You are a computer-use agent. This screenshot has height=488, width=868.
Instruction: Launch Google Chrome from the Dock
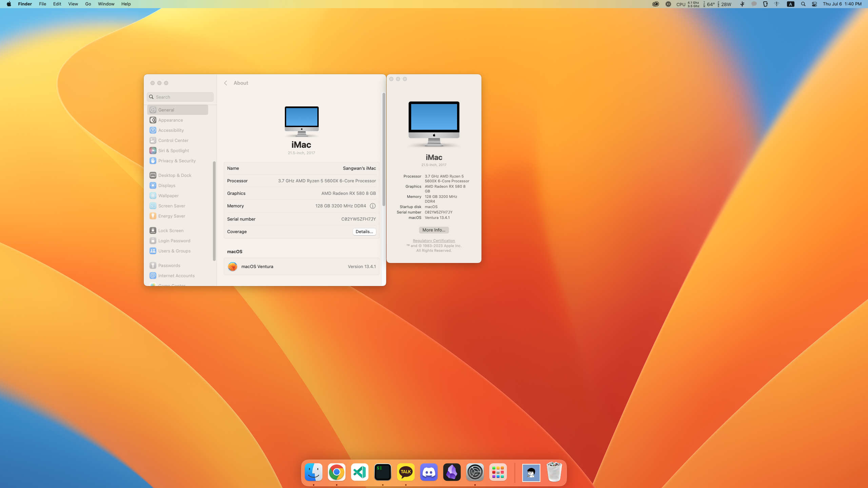click(x=337, y=472)
